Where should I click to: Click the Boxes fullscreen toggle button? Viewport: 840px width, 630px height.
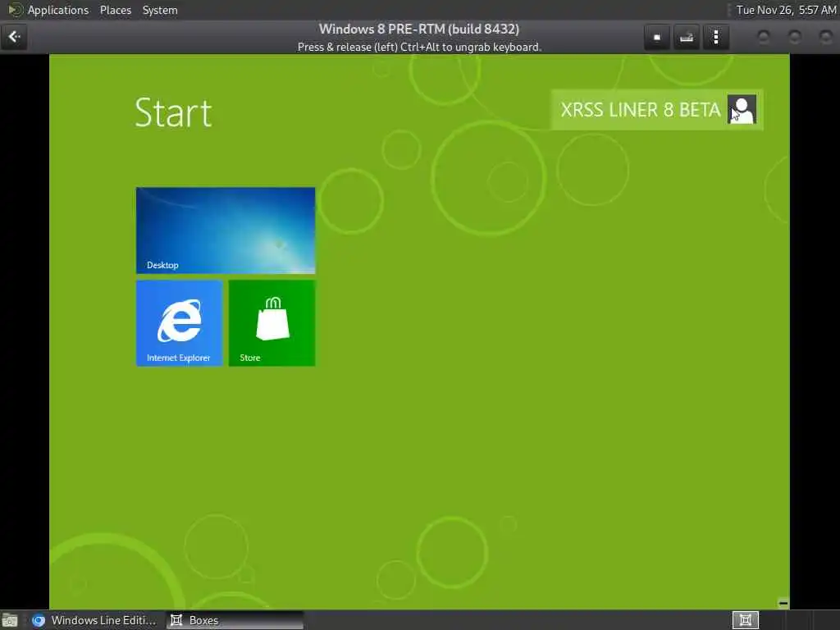[657, 38]
